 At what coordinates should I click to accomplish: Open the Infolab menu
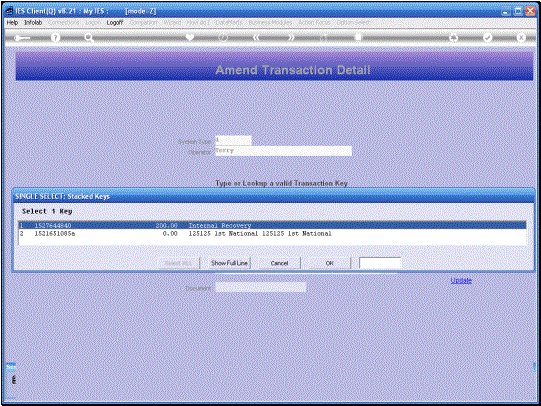pyautogui.click(x=33, y=22)
